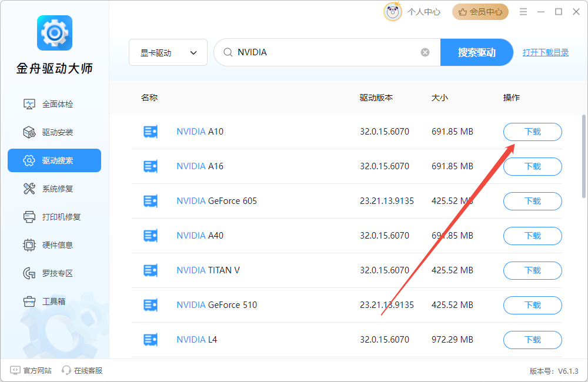The height and width of the screenshot is (382, 588).
Task: Click the card icon beside NVIDIA A40
Action: tap(151, 236)
